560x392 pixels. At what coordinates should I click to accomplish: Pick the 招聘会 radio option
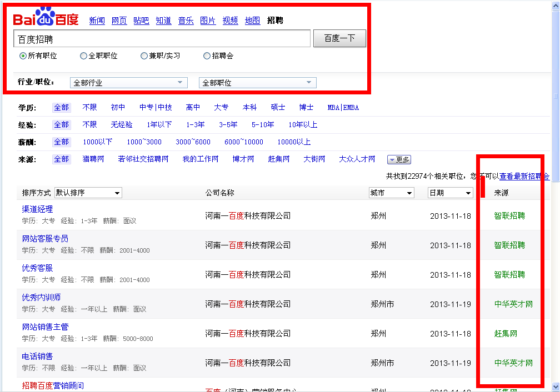point(207,56)
